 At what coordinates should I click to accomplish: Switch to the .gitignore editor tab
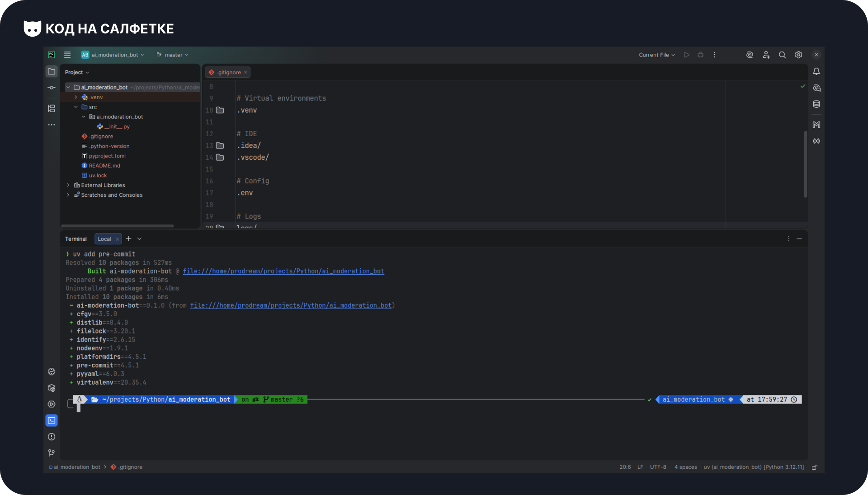coord(228,72)
